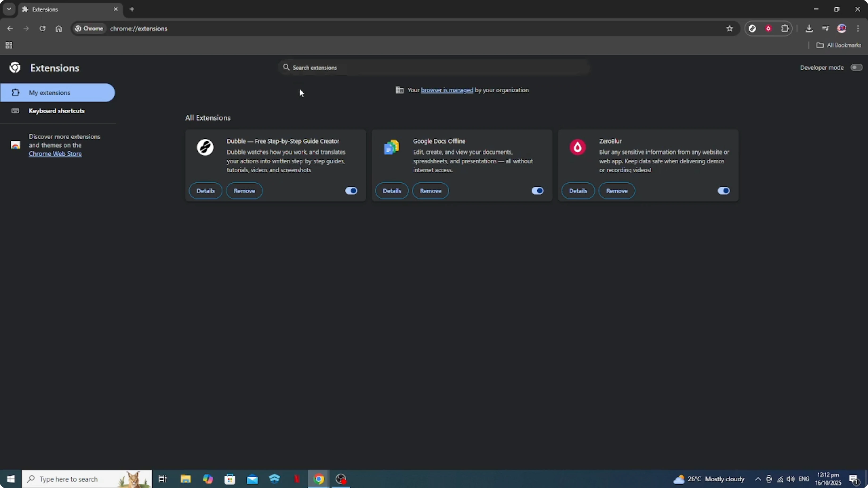Image resolution: width=868 pixels, height=488 pixels.
Task: Click the ZeroBlur extension logo
Action: (x=578, y=147)
